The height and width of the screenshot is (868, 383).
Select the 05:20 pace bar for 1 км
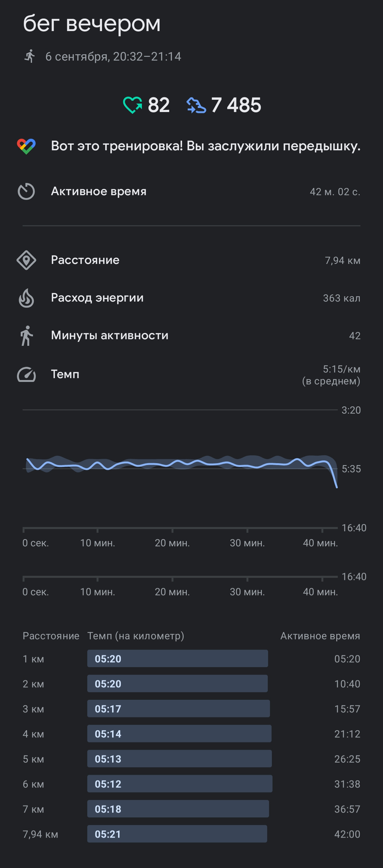coord(178,658)
